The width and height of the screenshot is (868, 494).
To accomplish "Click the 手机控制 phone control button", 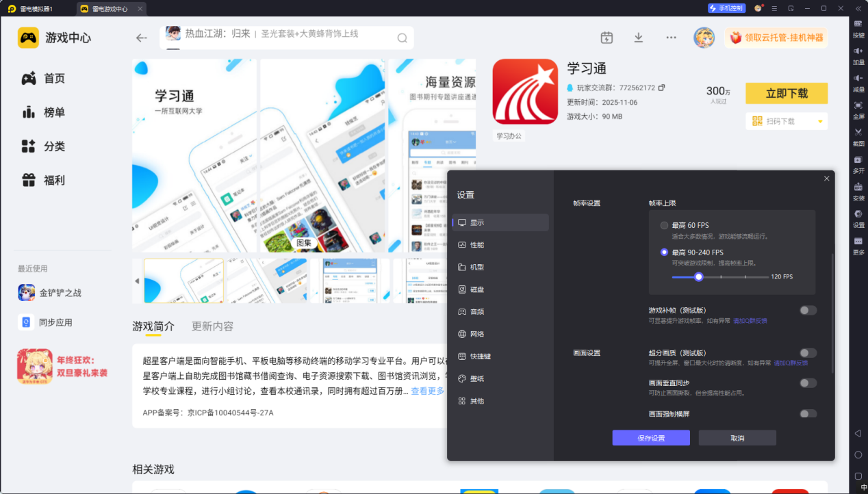I will (726, 8).
